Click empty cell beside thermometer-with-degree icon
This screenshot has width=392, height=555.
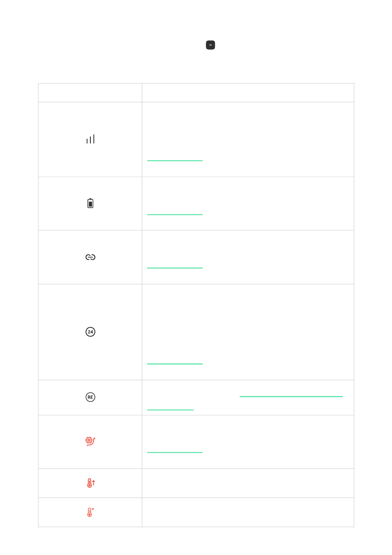click(x=248, y=512)
